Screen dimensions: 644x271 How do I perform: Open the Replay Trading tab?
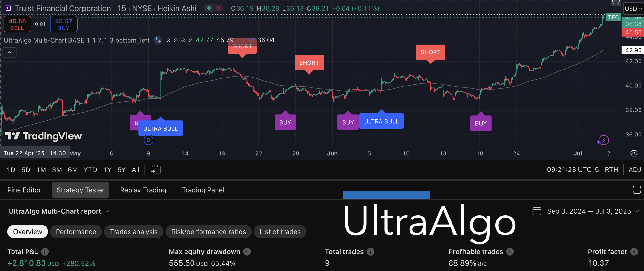143,190
